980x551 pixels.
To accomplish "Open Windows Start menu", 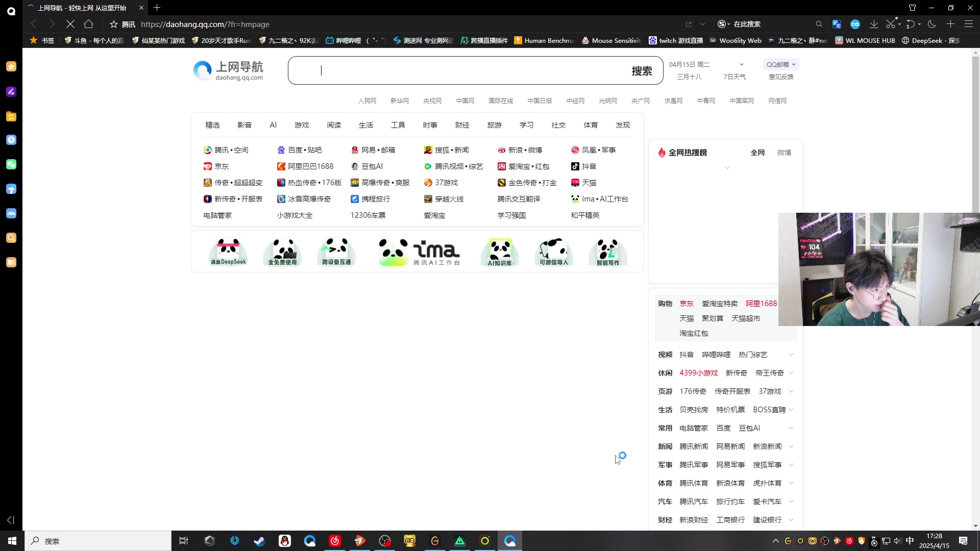I will tap(12, 541).
